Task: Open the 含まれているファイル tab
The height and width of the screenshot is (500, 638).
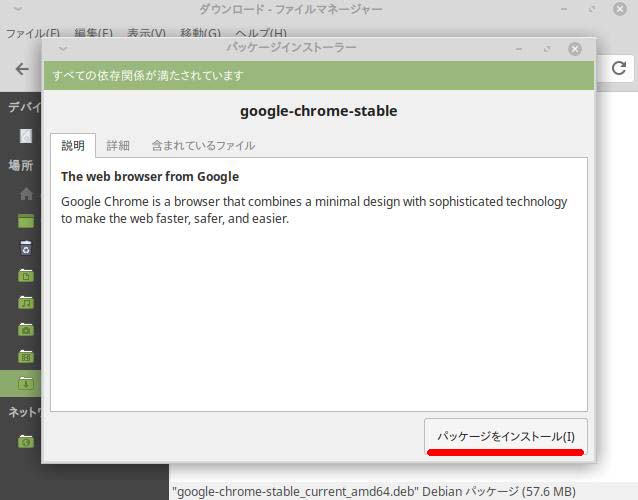Action: pos(203,145)
